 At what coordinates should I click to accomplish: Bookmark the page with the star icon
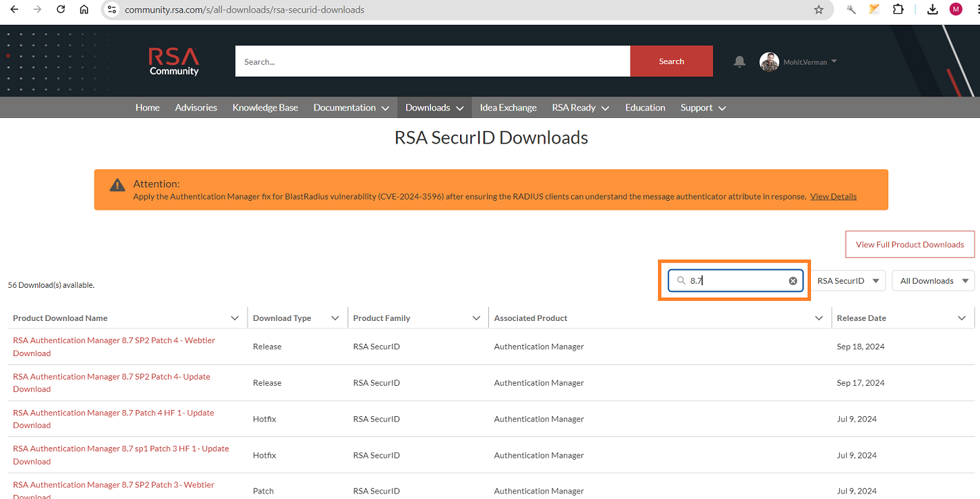pyautogui.click(x=818, y=10)
